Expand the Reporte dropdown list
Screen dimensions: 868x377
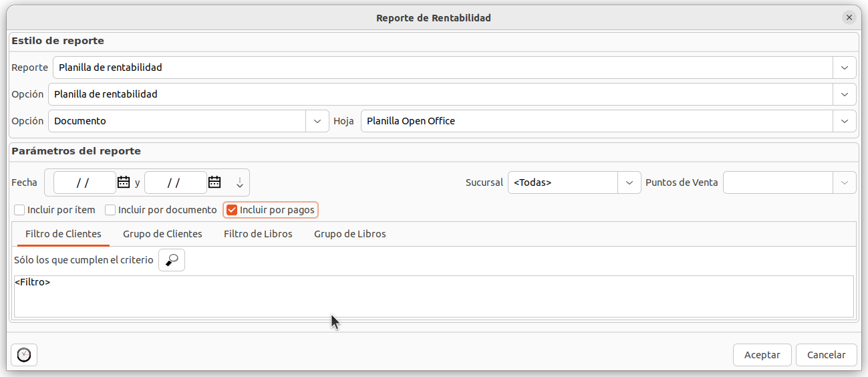[x=845, y=68]
